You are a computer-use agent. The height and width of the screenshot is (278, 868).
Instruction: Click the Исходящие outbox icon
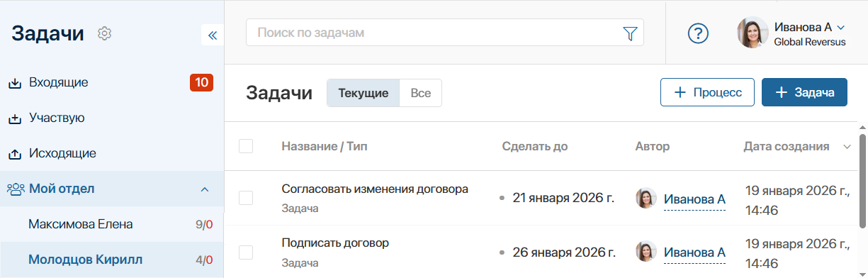[15, 154]
